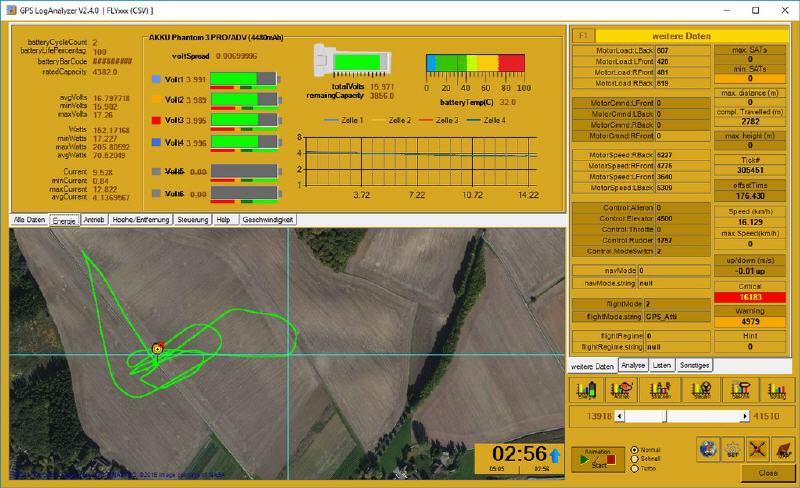Click the Volt1 blue color square
800x488 pixels.
click(x=156, y=79)
